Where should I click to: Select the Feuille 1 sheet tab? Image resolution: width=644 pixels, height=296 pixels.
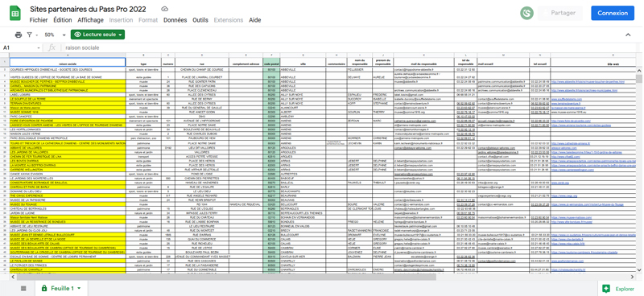pos(60,288)
